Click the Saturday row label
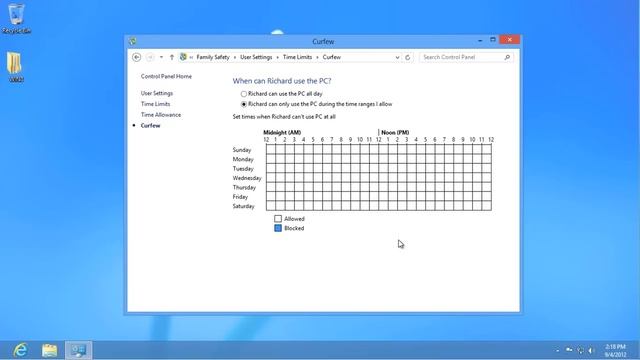The height and width of the screenshot is (360, 640). [243, 206]
